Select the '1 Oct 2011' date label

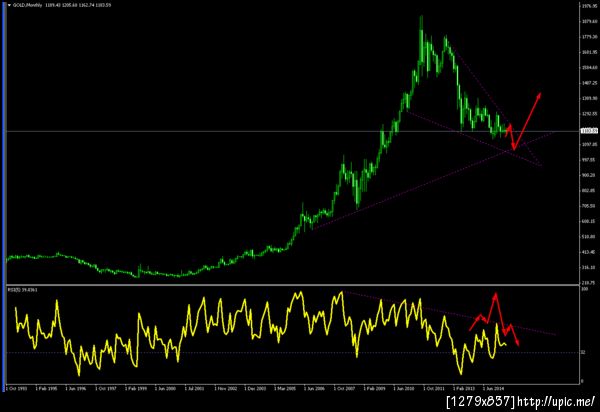click(x=434, y=388)
